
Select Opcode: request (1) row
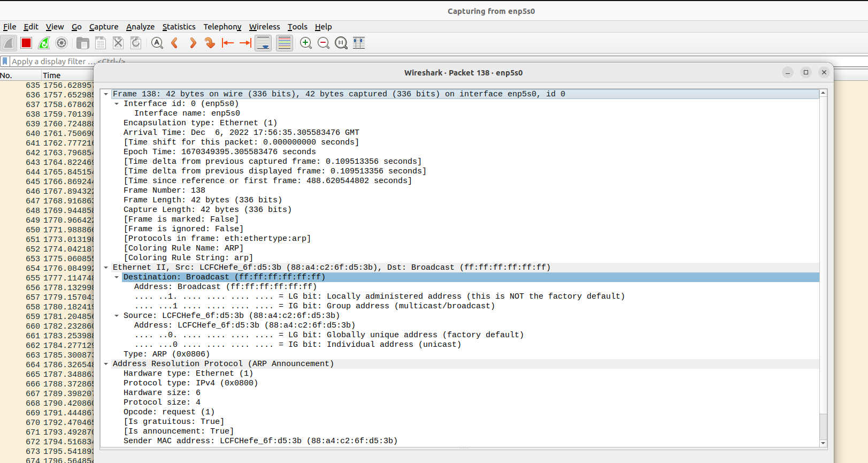click(460, 412)
